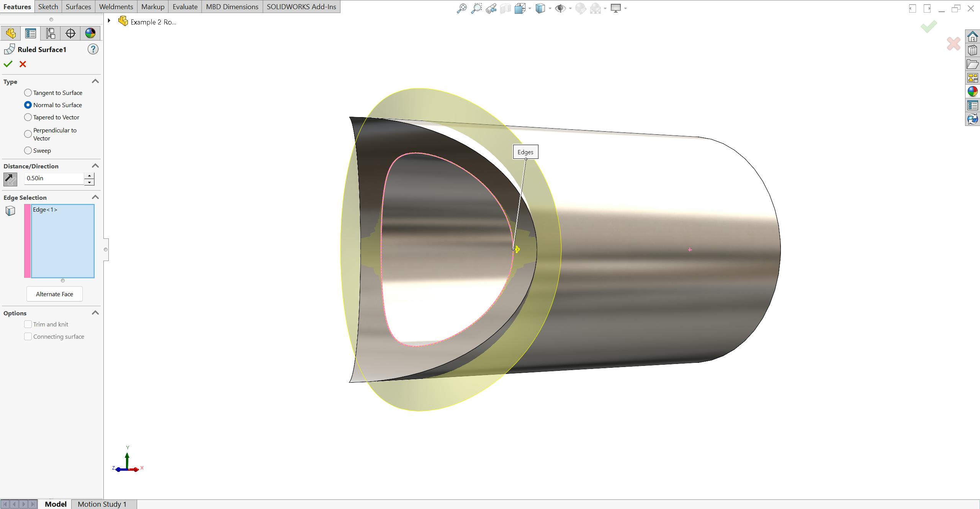Collapse the Edge Selection group

coord(95,197)
